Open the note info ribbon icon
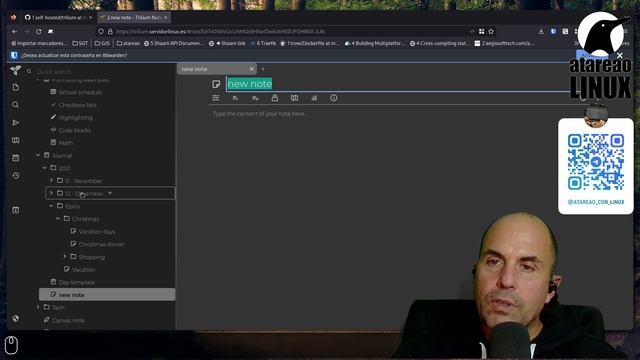 (x=333, y=98)
